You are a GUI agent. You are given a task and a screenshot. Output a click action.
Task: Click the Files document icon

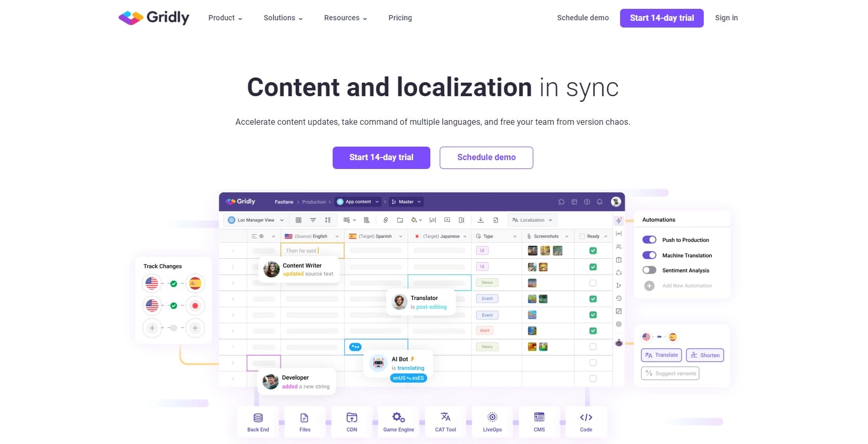pyautogui.click(x=305, y=417)
